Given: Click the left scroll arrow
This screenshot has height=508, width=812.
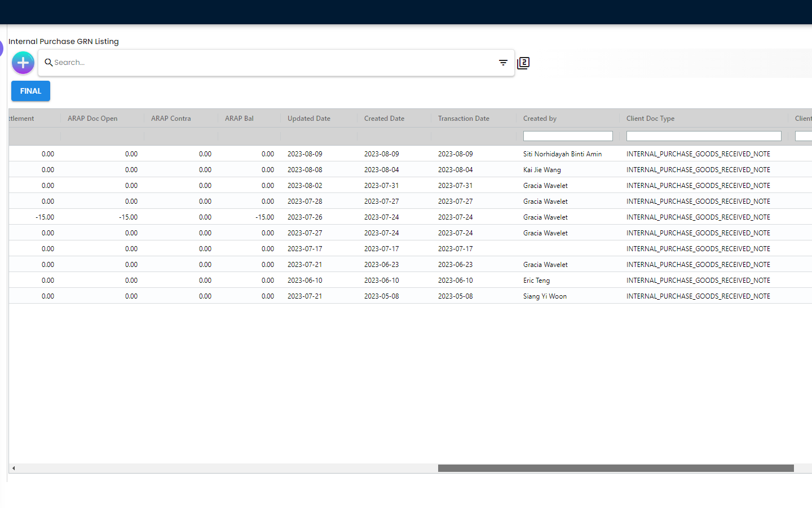Looking at the screenshot, I should [x=14, y=468].
